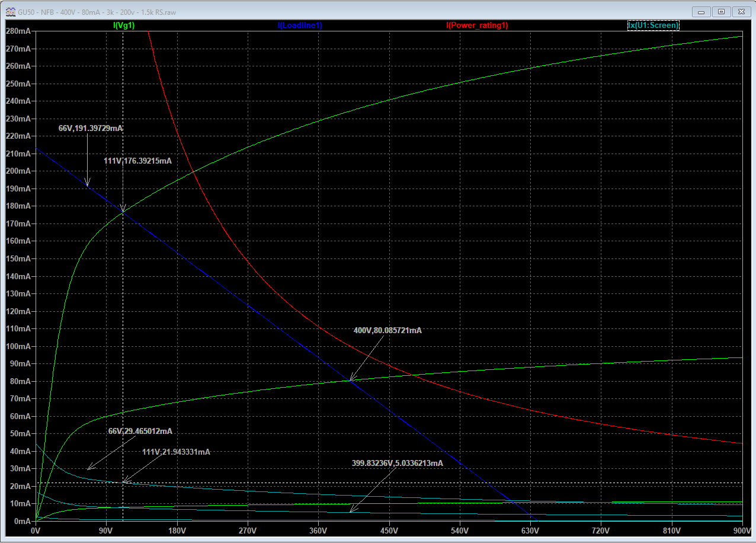Image resolution: width=756 pixels, height=543 pixels.
Task: Select the 399.83236V,5.0336213mA annotation
Action: tap(397, 464)
